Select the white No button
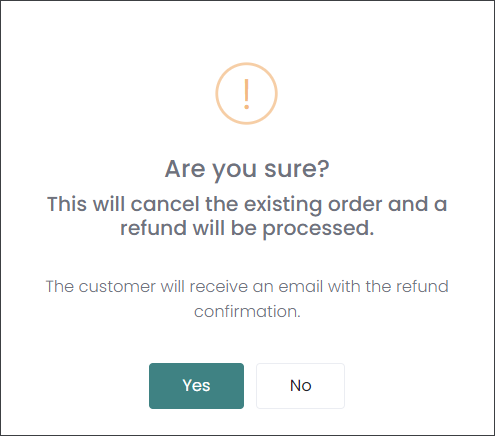The width and height of the screenshot is (495, 436). [x=300, y=386]
